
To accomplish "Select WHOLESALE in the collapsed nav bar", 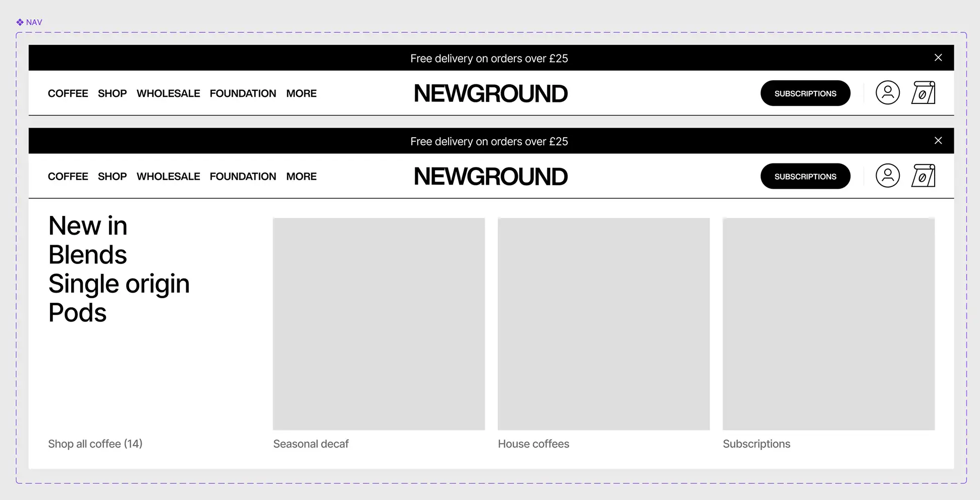I will 168,94.
